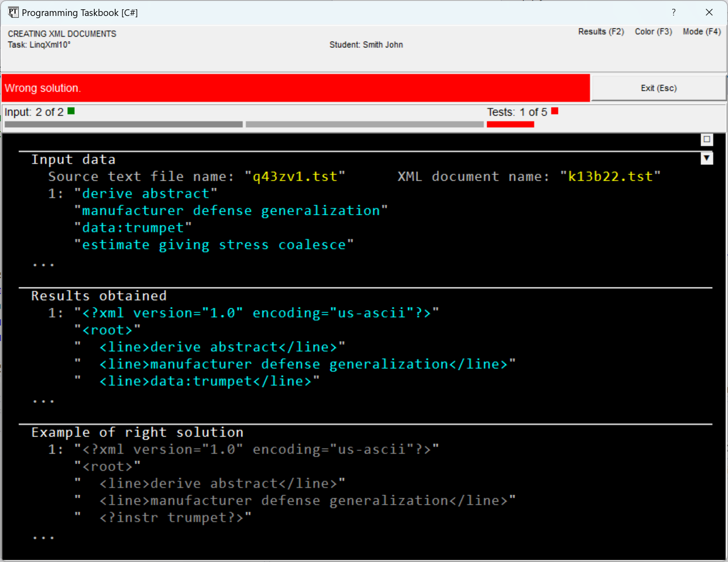Click the green square beside Input counter

point(71,111)
